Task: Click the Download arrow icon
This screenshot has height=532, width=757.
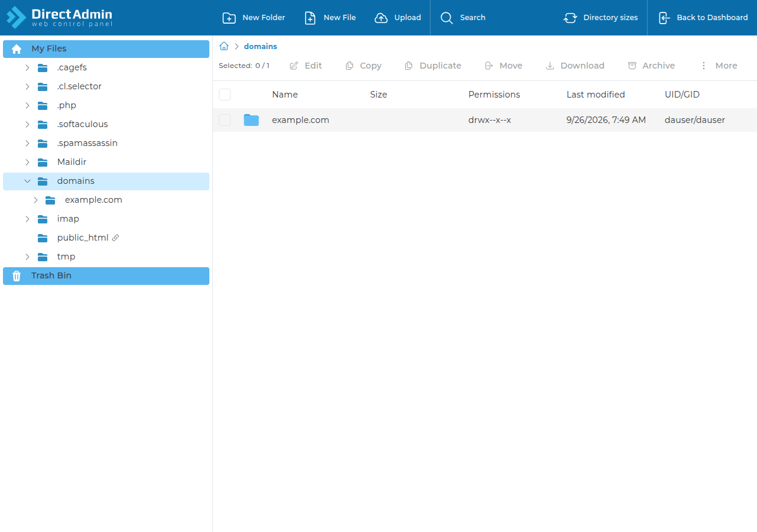Action: [550, 66]
